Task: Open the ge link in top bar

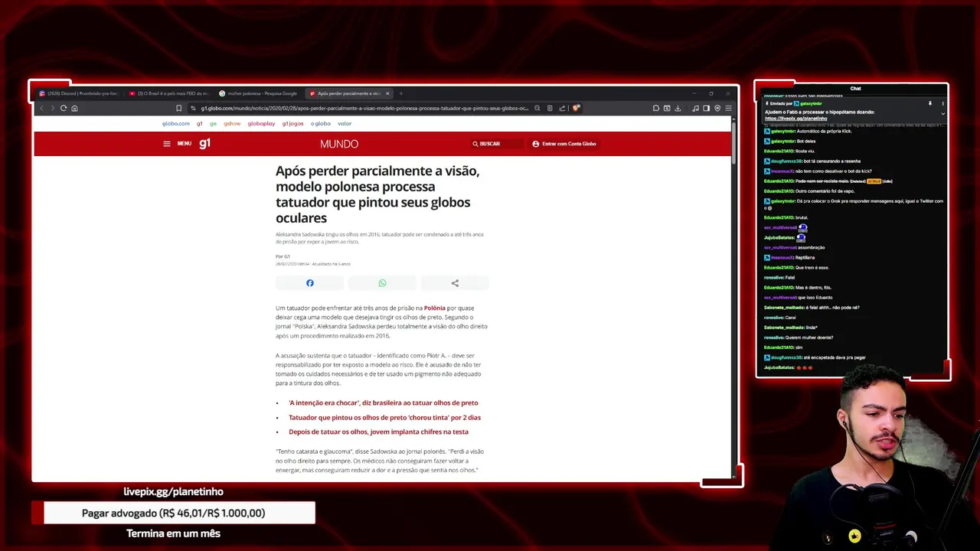Action: 214,123
